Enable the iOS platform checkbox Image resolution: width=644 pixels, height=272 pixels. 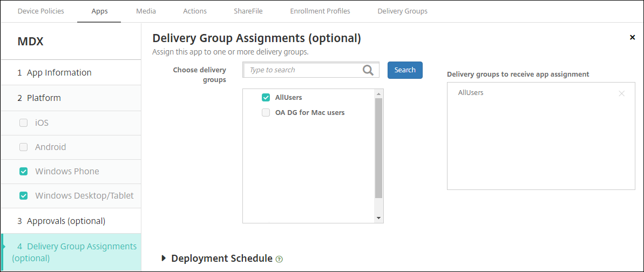point(23,123)
